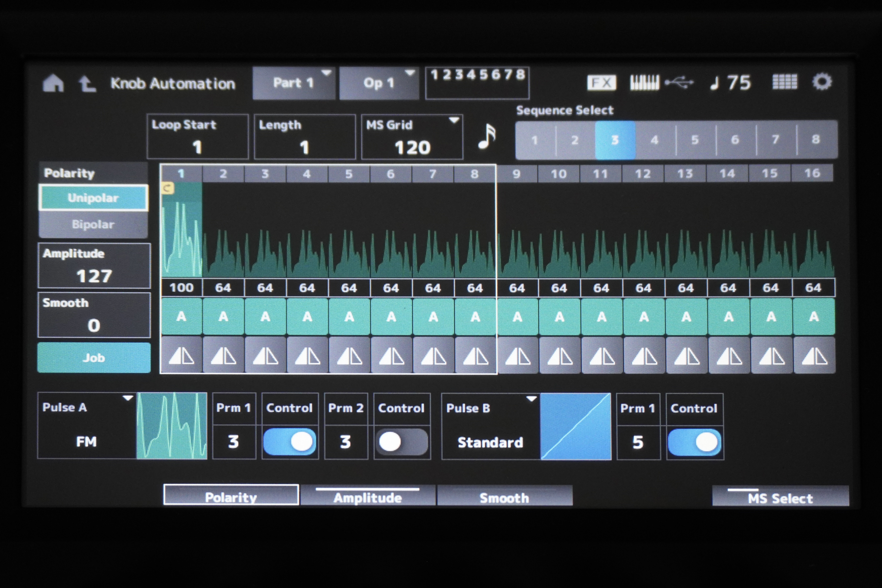Image resolution: width=882 pixels, height=588 pixels.
Task: Disable the Pulse A Prm 1 Control switch
Action: click(x=290, y=441)
